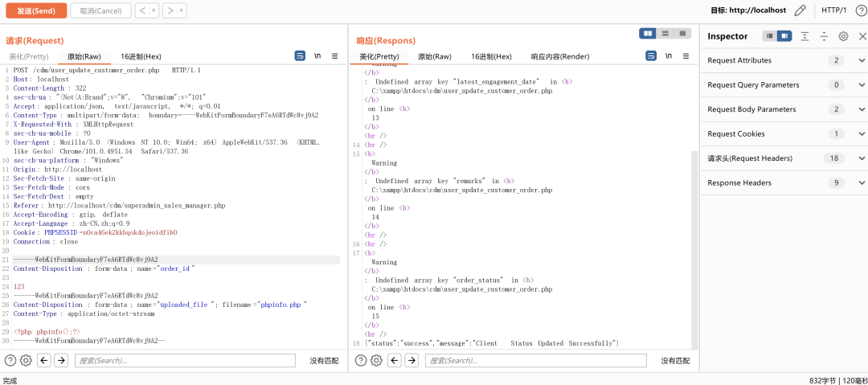
Task: Click the Request Cookies count badge 1
Action: click(x=837, y=133)
